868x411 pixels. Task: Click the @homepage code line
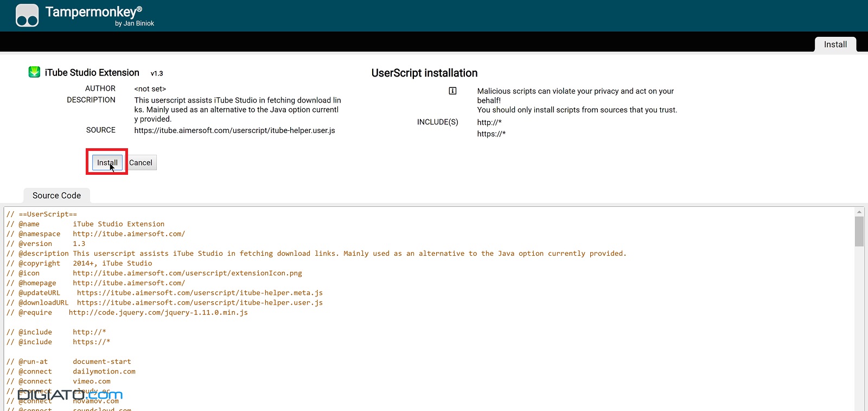(95, 282)
